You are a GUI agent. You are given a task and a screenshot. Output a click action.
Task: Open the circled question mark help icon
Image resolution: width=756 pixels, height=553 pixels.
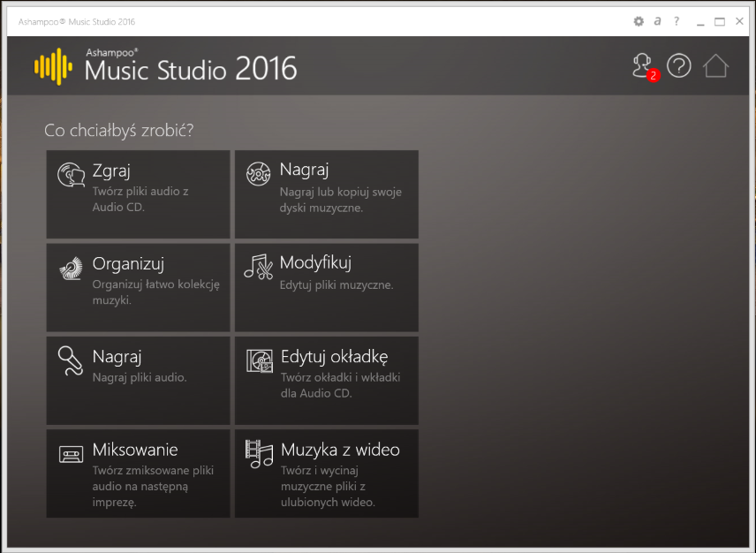point(679,65)
